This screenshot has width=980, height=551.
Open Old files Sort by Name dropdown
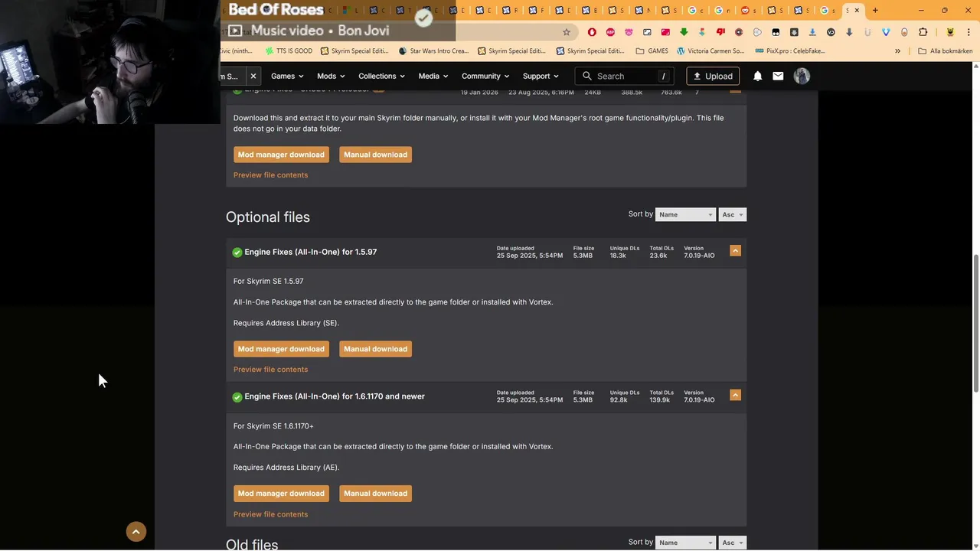click(685, 543)
